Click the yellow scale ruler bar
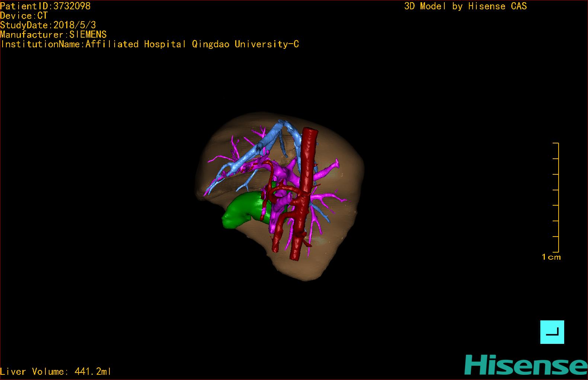This screenshot has width=588, height=380. [556, 197]
